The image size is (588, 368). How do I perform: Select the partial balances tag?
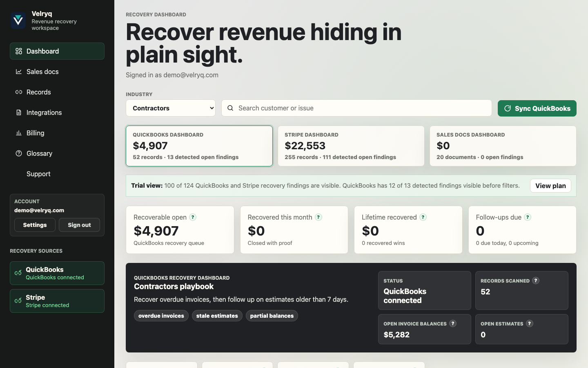tap(272, 316)
